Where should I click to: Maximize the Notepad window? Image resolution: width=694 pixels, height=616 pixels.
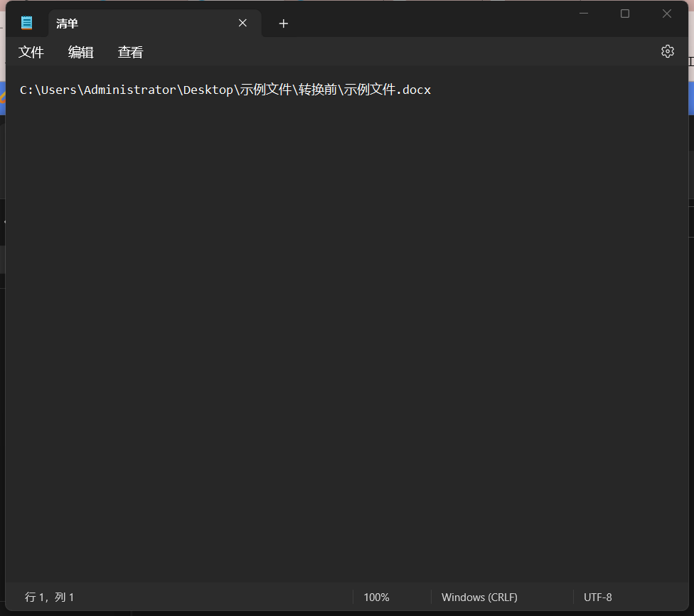tap(625, 13)
